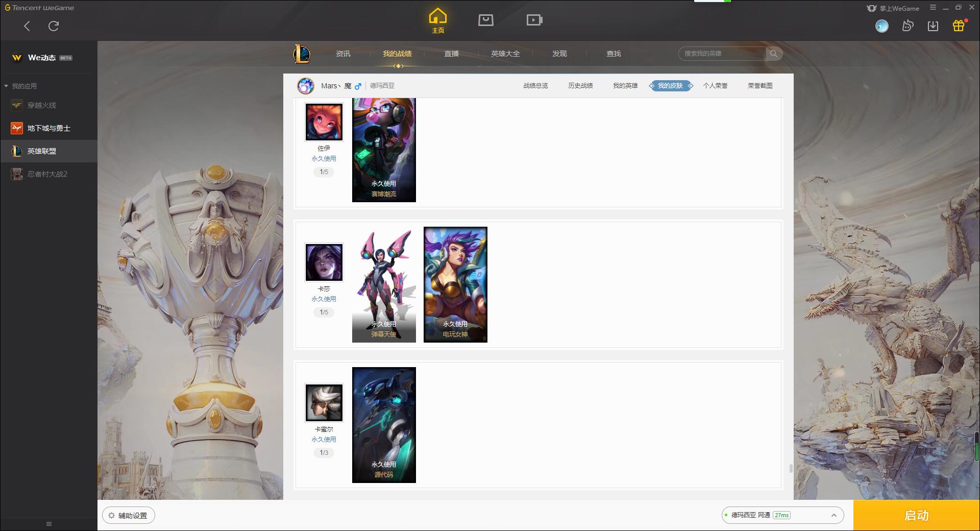Screen dimensions: 980x531
Task: Click the search magnifier icon
Action: (774, 54)
